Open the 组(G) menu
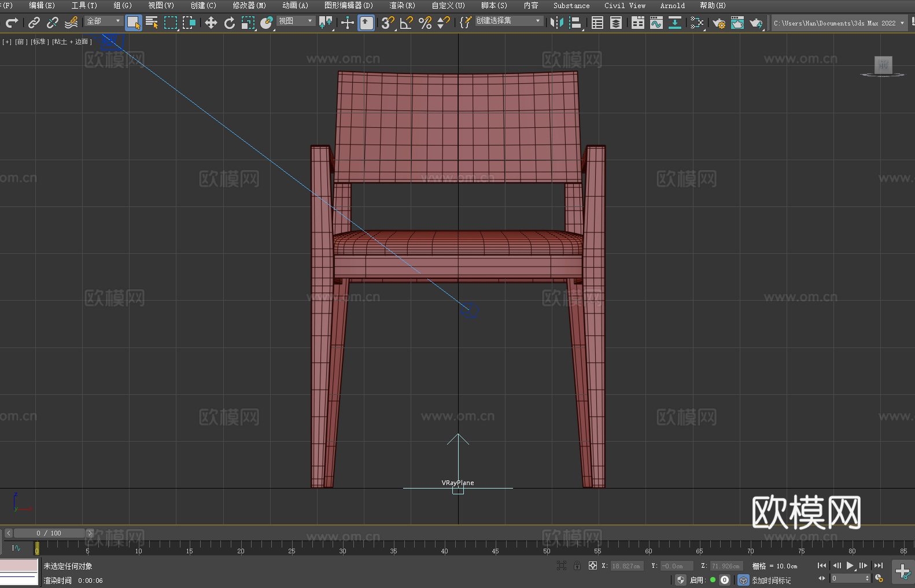 click(123, 5)
